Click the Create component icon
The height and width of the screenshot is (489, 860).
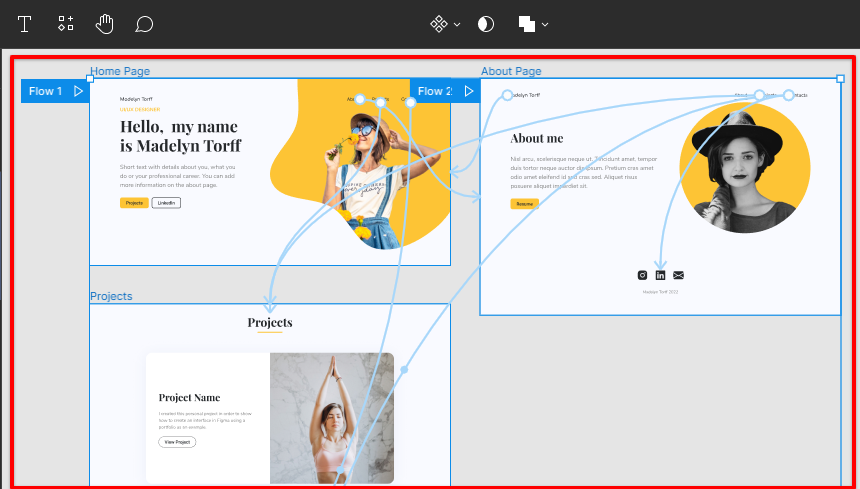(x=438, y=23)
